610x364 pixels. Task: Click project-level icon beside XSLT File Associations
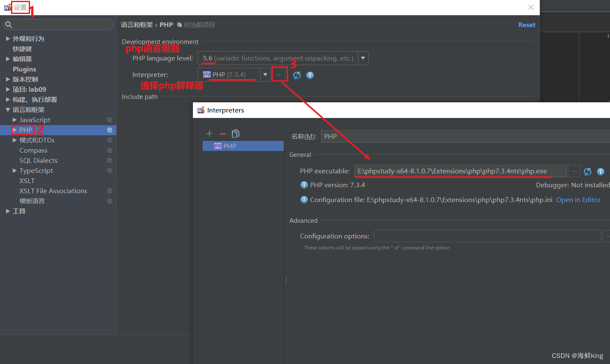pyautogui.click(x=110, y=191)
